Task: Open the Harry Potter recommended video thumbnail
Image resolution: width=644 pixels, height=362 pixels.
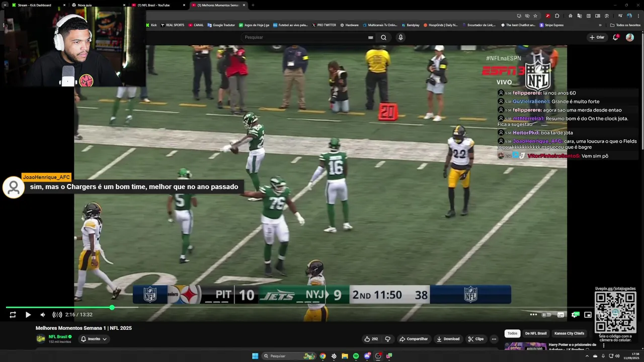Action: pyautogui.click(x=525, y=346)
